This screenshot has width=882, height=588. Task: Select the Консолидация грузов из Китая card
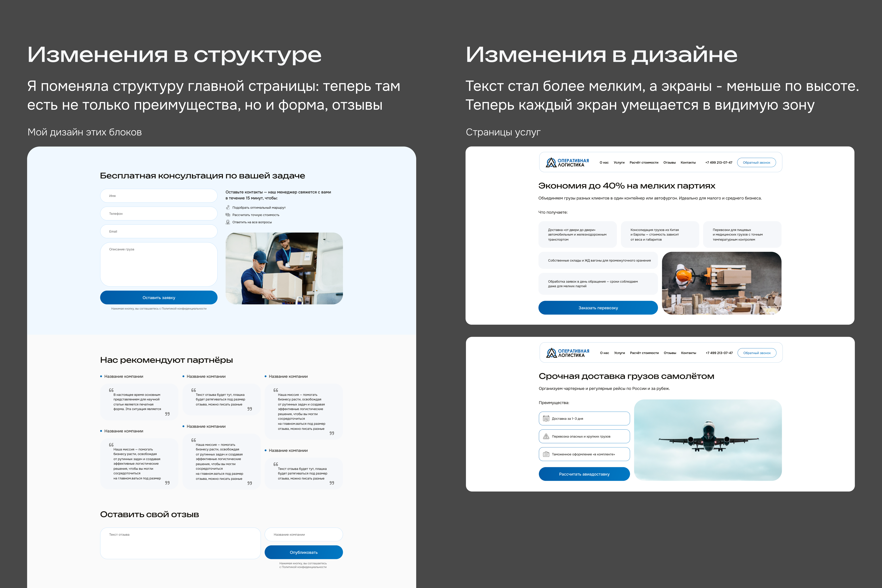coord(660,234)
